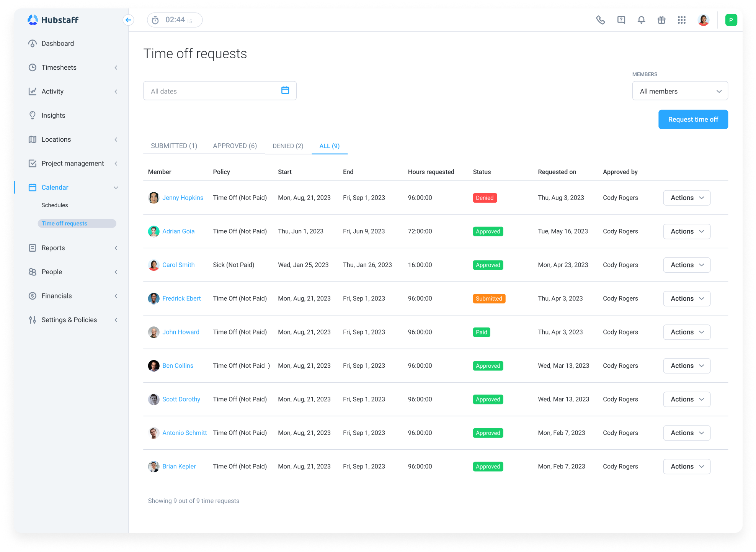Open the apps grid icon
The width and height of the screenshot is (756, 552).
point(682,20)
